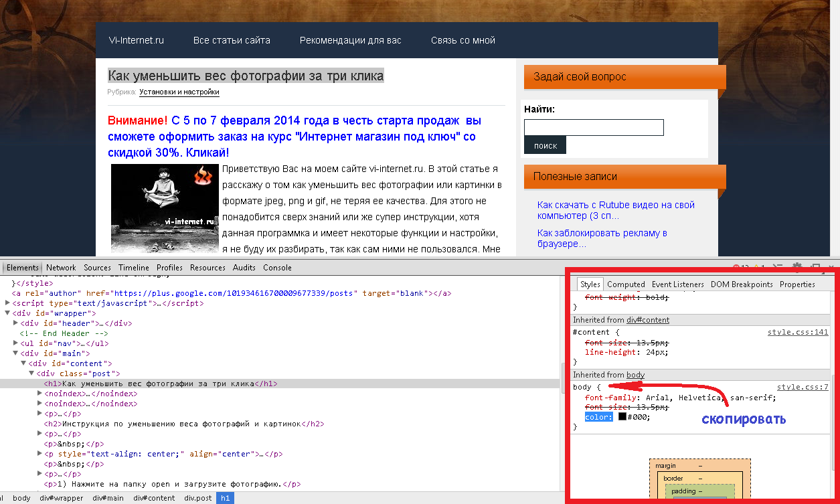Expand the script type="text/javascript" node
This screenshot has height=504, width=840.
pyautogui.click(x=7, y=303)
